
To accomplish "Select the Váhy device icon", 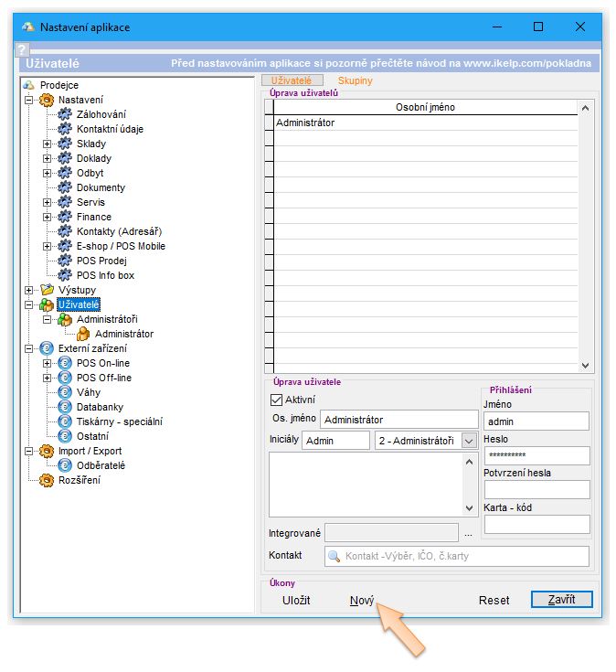I will click(x=64, y=392).
